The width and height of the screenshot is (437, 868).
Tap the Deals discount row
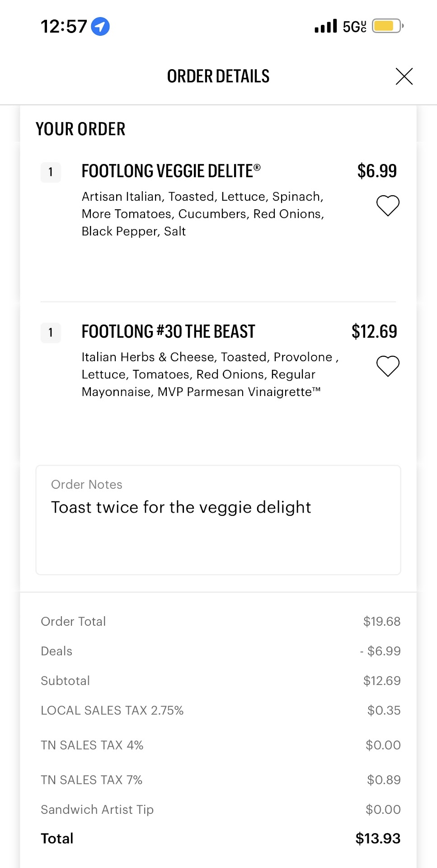220,651
